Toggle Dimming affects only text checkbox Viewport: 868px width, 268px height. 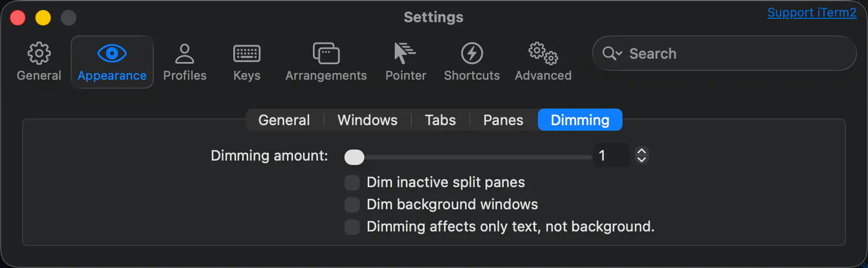(352, 227)
